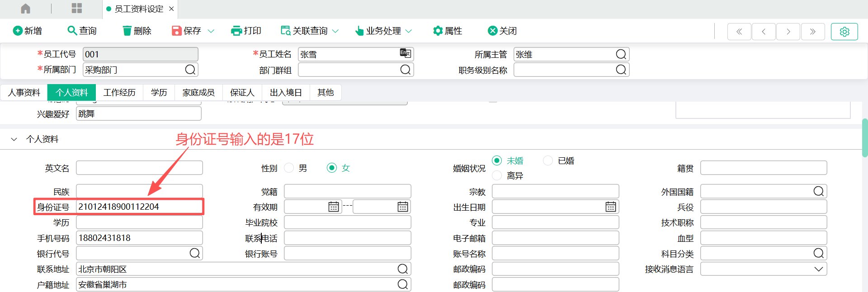
Task: Click into the 身份证号 input field
Action: (138, 207)
